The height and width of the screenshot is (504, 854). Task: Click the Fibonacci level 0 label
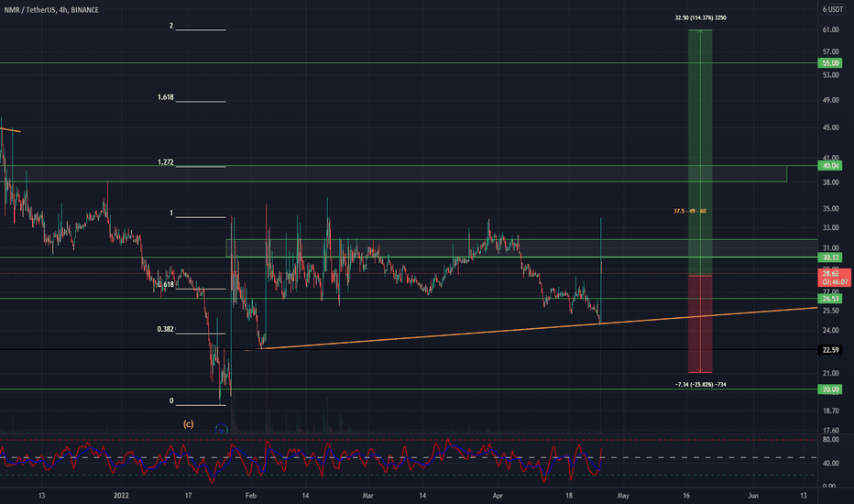coord(171,400)
